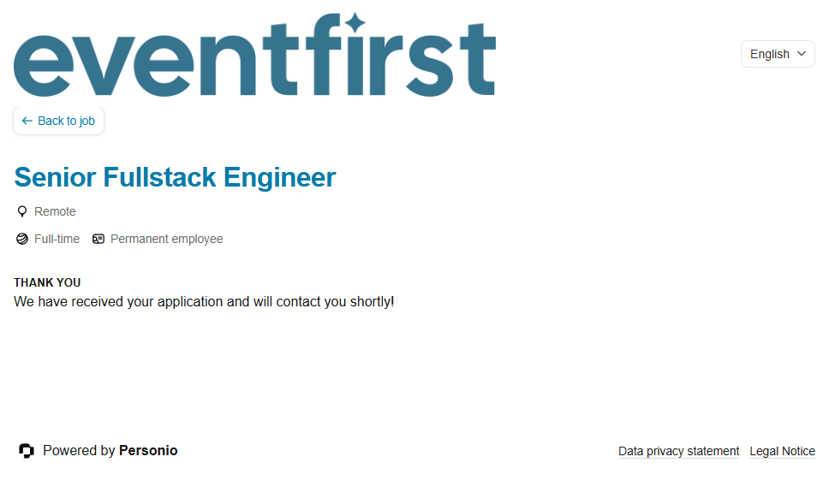
Task: Click the left arrow icon beside Back to job
Action: point(27,122)
